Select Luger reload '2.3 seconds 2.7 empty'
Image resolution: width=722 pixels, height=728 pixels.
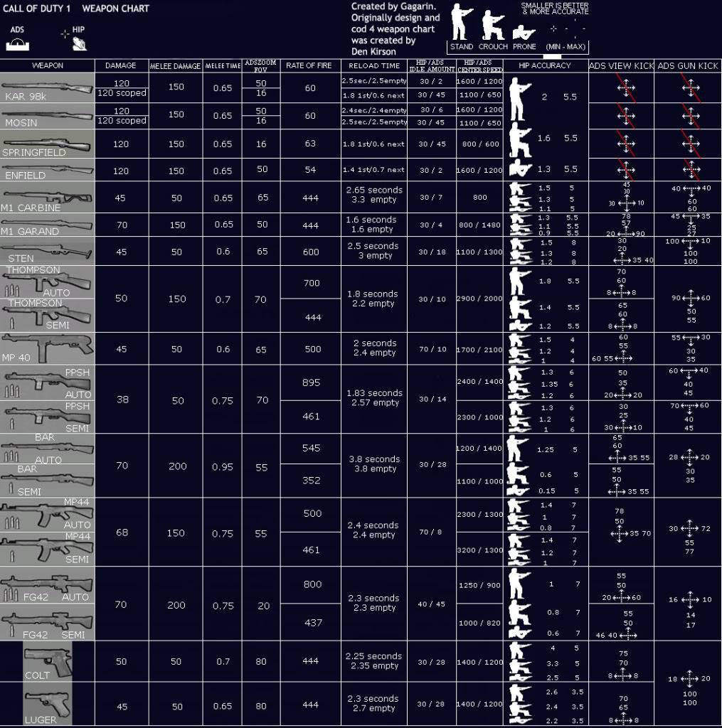tap(373, 703)
